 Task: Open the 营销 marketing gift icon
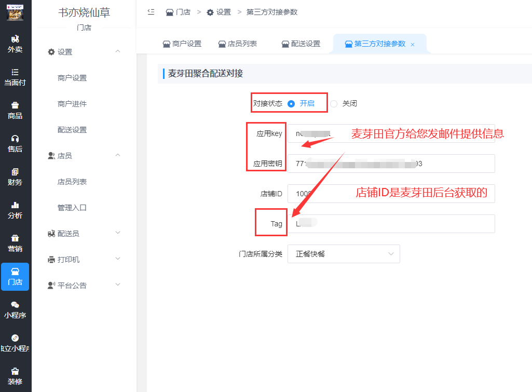point(15,244)
